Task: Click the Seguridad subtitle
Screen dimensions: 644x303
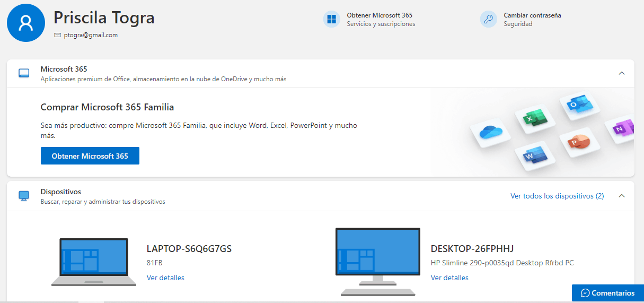Action: (518, 24)
